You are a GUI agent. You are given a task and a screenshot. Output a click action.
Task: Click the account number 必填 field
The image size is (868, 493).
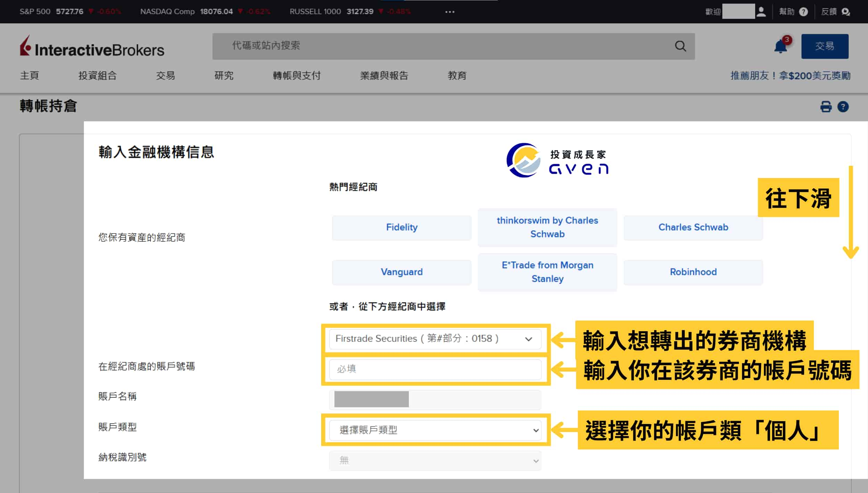coord(435,369)
